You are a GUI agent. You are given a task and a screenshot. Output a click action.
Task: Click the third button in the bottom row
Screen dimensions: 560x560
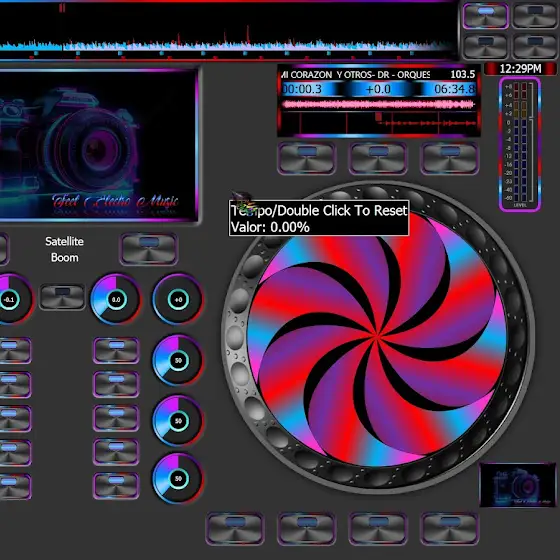click(378, 529)
